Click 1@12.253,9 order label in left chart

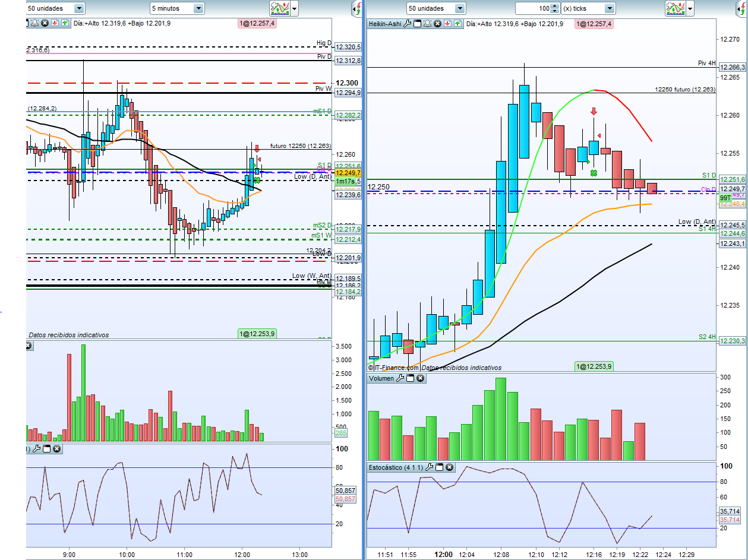pos(256,334)
